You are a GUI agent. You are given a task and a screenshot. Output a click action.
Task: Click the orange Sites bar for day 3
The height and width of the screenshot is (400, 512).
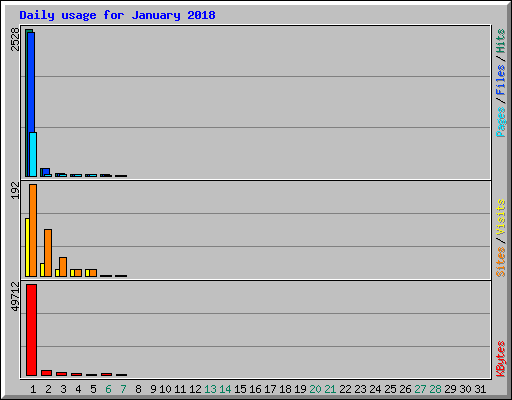63,267
